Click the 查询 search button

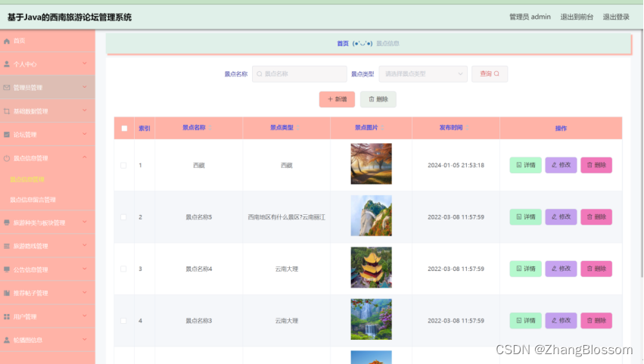(490, 74)
